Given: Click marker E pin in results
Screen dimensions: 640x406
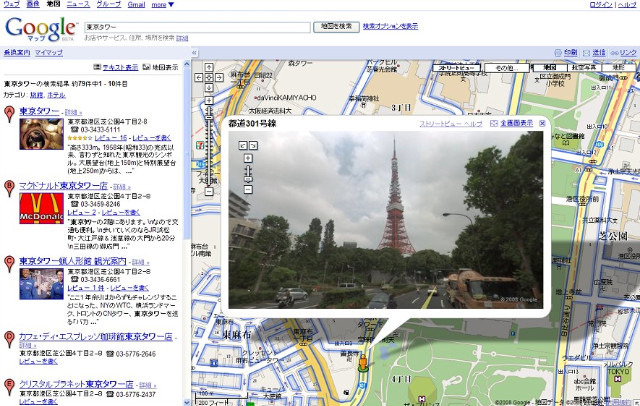Looking at the screenshot, I should 9,387.
